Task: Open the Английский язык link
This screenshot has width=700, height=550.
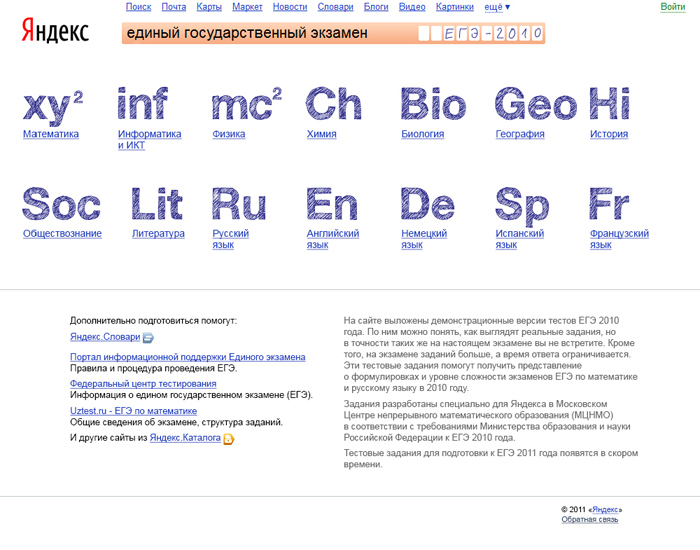Action: pos(333,239)
